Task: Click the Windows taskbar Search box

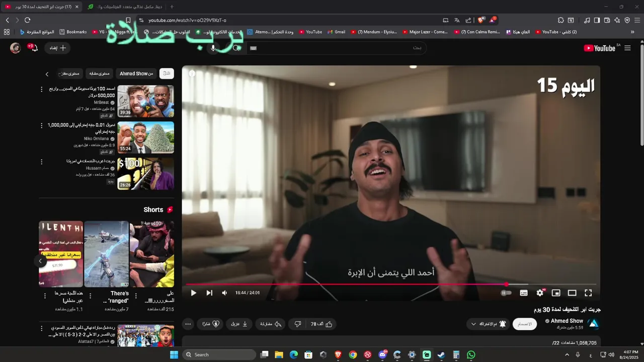Action: point(219,354)
